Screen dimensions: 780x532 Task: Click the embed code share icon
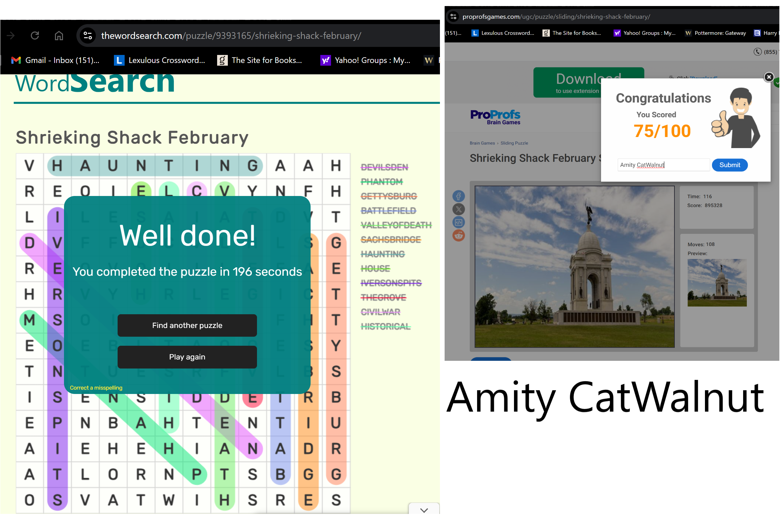pos(458,222)
